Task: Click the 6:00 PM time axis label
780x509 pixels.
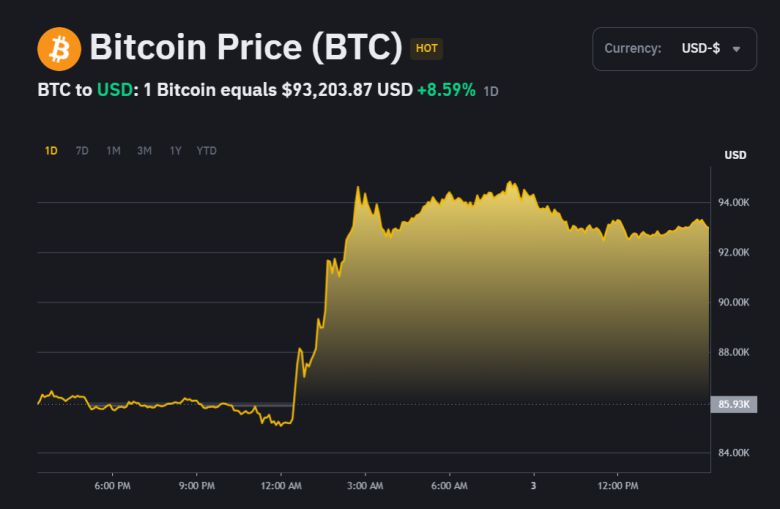Action: 112,486
